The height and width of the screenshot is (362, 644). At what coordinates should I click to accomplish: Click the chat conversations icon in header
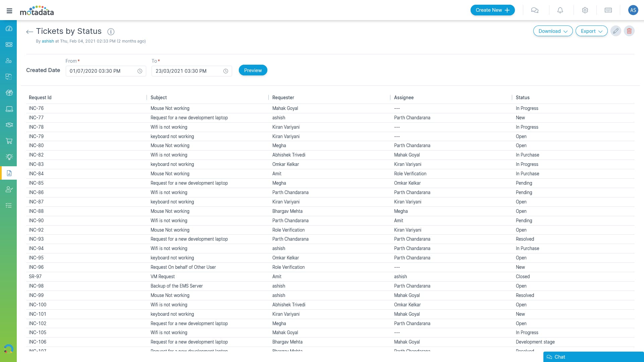[535, 10]
